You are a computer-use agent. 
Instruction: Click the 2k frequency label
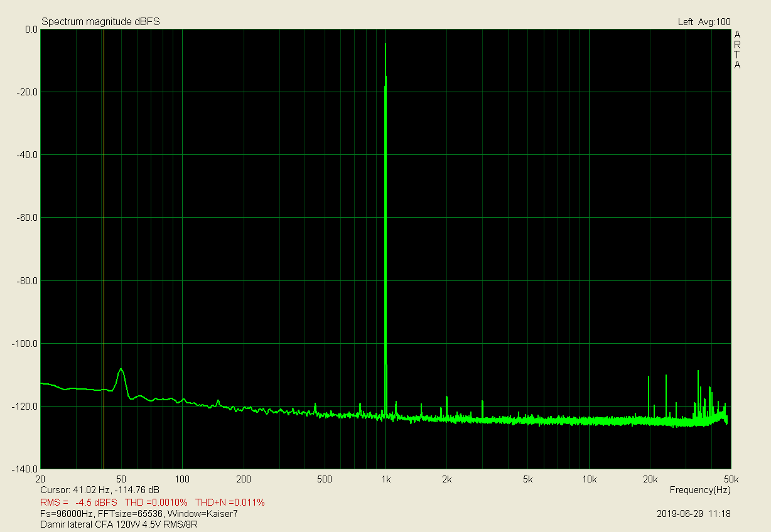[x=447, y=479]
